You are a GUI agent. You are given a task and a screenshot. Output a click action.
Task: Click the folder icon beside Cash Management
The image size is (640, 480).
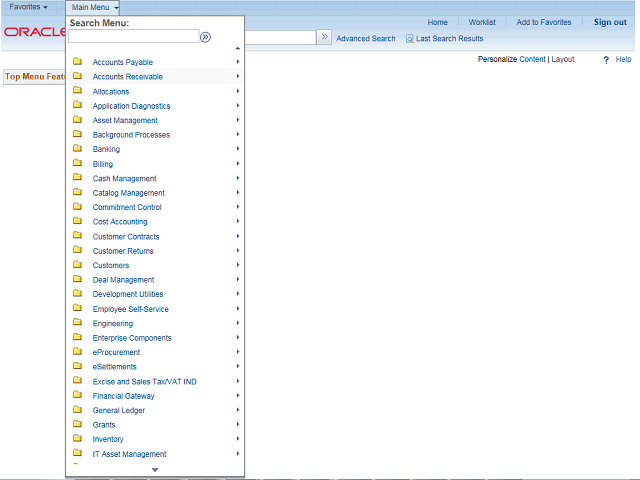[x=77, y=178]
